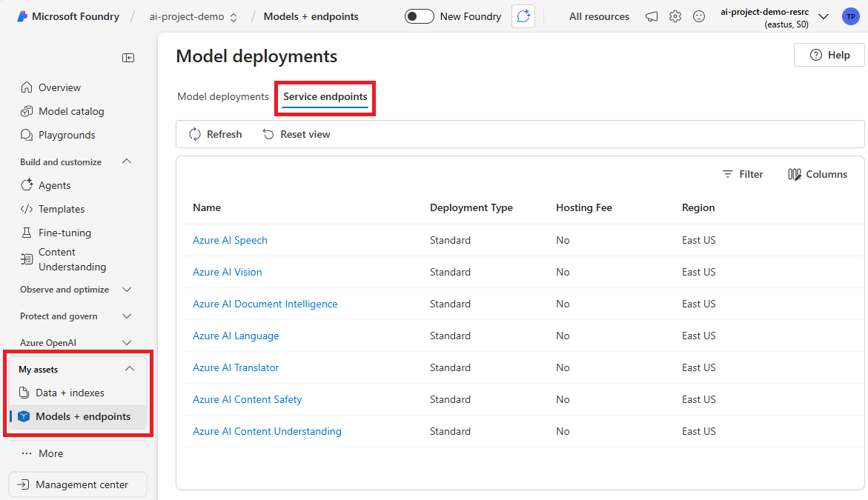Click Models + endpoints cube icon
868x500 pixels.
click(24, 416)
